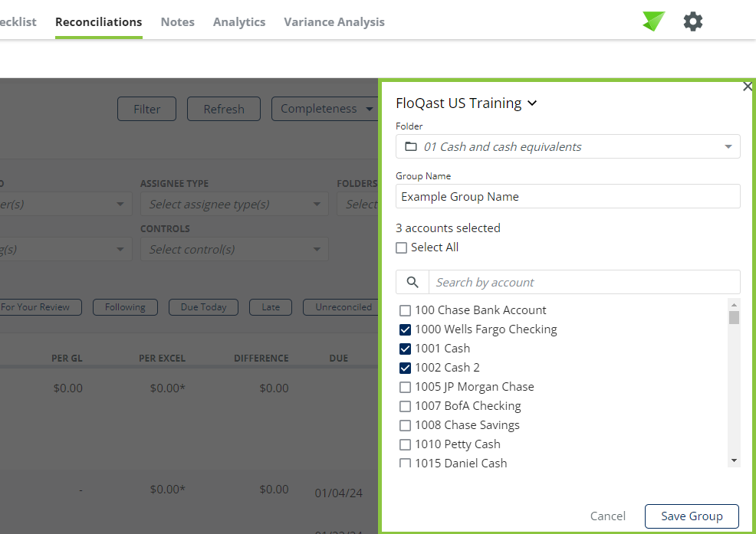Open Select control(s) dropdown

[x=235, y=249]
